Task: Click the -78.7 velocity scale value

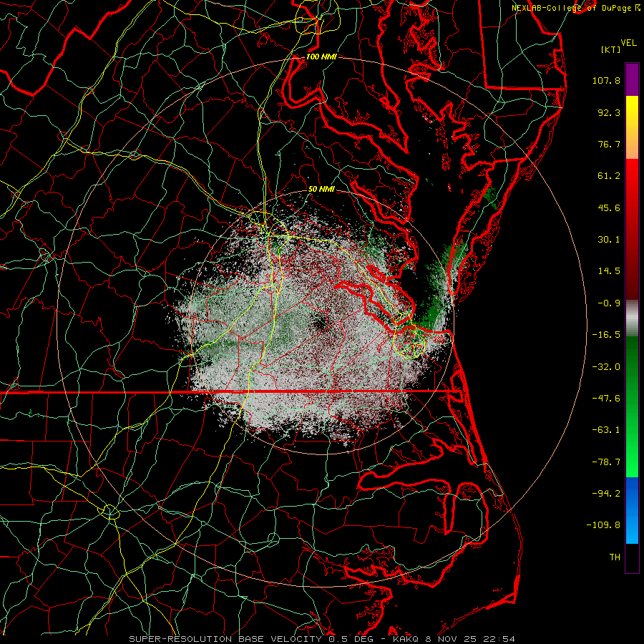Action: (606, 462)
